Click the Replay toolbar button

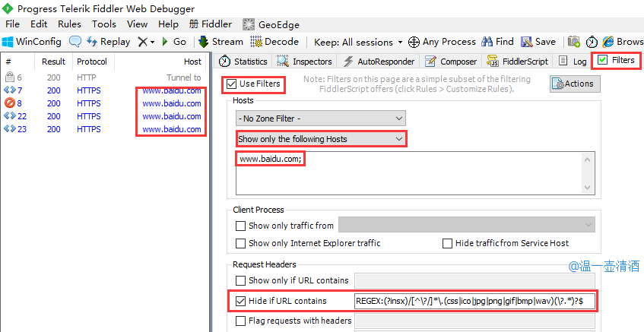coord(108,42)
